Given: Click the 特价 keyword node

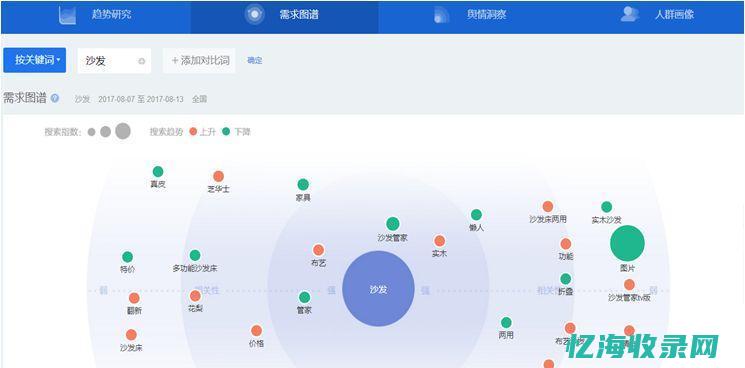Looking at the screenshot, I should 127,257.
